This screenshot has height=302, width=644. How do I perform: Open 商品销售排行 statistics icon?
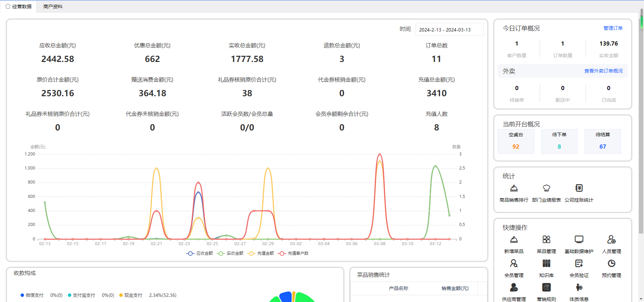pos(514,188)
